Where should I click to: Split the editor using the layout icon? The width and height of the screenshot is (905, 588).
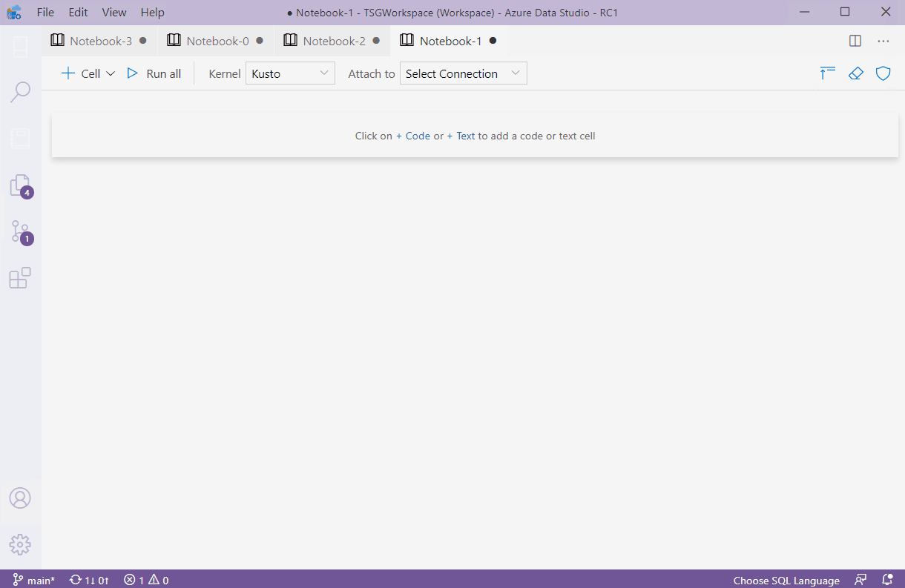(855, 41)
